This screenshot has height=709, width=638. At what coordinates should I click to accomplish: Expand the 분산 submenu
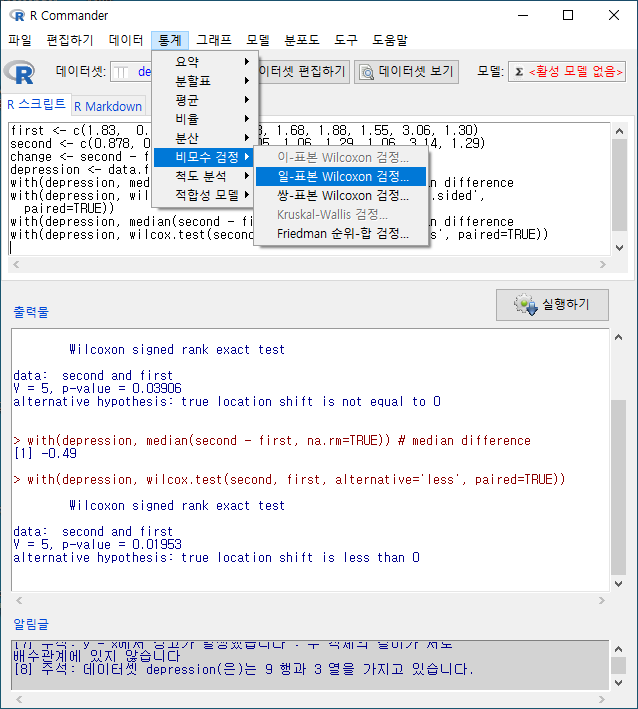(x=205, y=138)
